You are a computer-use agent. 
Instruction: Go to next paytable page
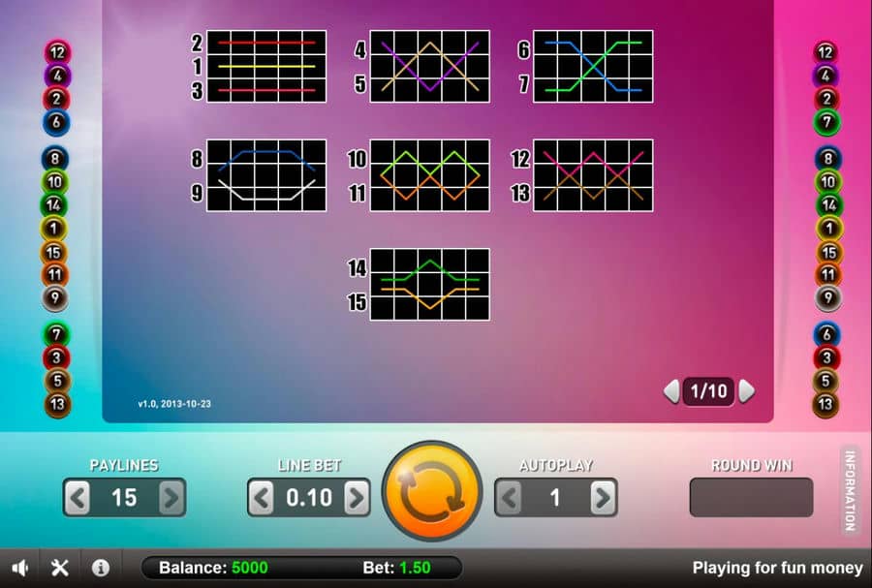[747, 391]
